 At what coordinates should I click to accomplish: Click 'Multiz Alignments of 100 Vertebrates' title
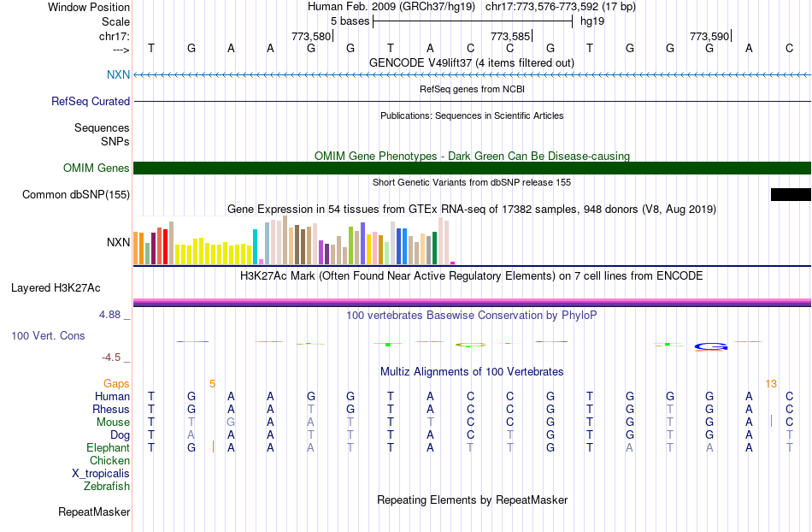pyautogui.click(x=472, y=371)
